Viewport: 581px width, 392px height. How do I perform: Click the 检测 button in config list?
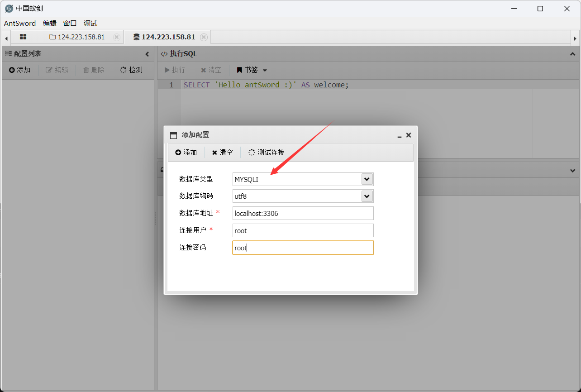[x=131, y=70]
